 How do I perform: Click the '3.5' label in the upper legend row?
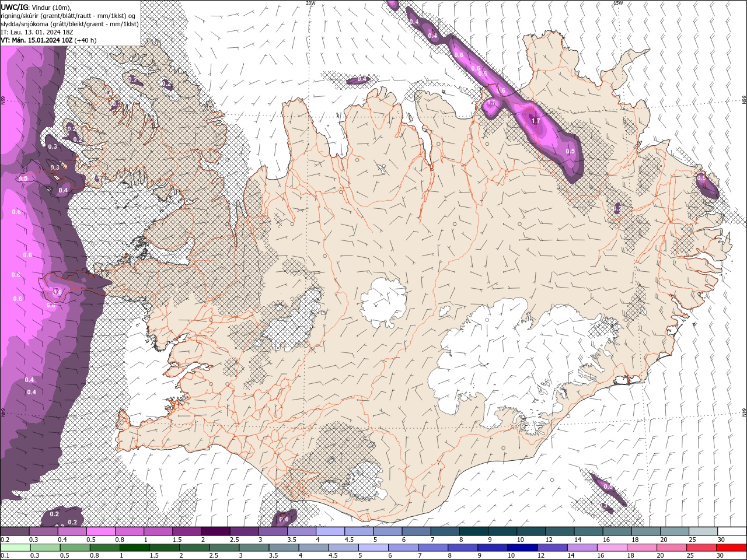coord(292,540)
